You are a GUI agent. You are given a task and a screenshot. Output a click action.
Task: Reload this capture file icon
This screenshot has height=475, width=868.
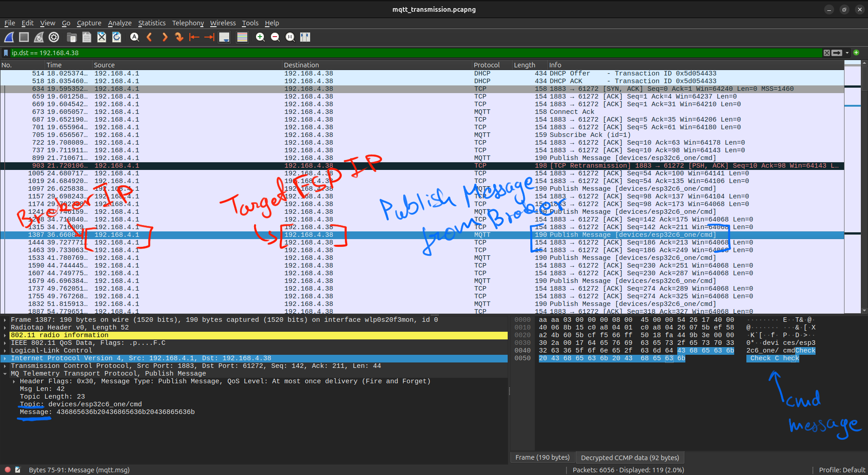pos(117,37)
